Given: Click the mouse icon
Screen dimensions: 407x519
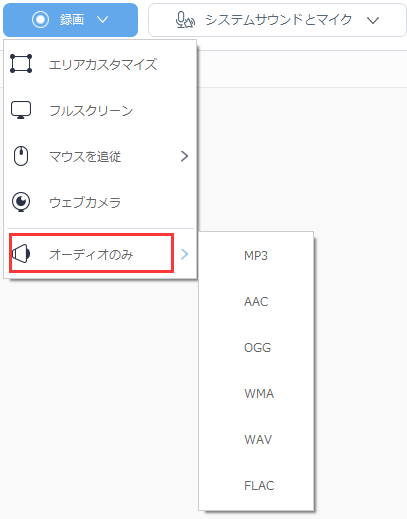Looking at the screenshot, I should pyautogui.click(x=21, y=156).
